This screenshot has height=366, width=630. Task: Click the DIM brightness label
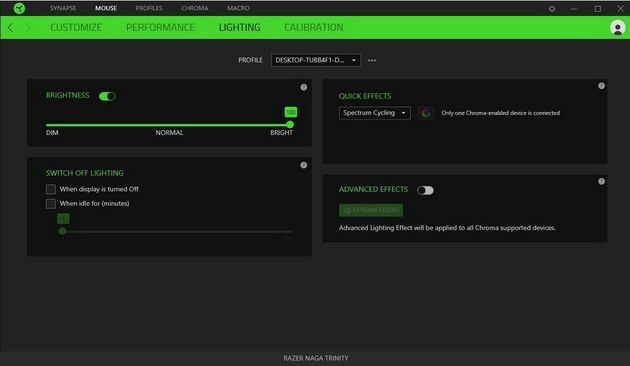tap(52, 133)
